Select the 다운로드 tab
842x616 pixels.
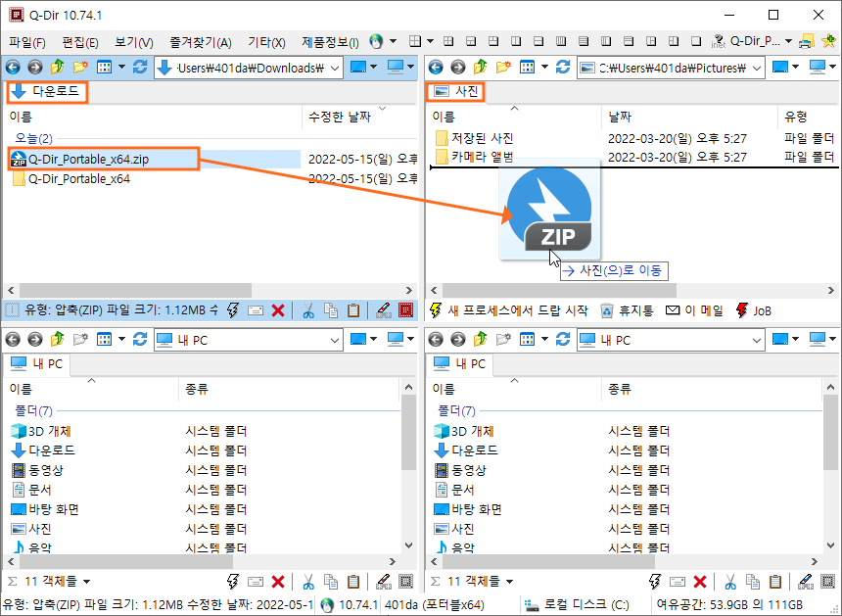tap(47, 92)
